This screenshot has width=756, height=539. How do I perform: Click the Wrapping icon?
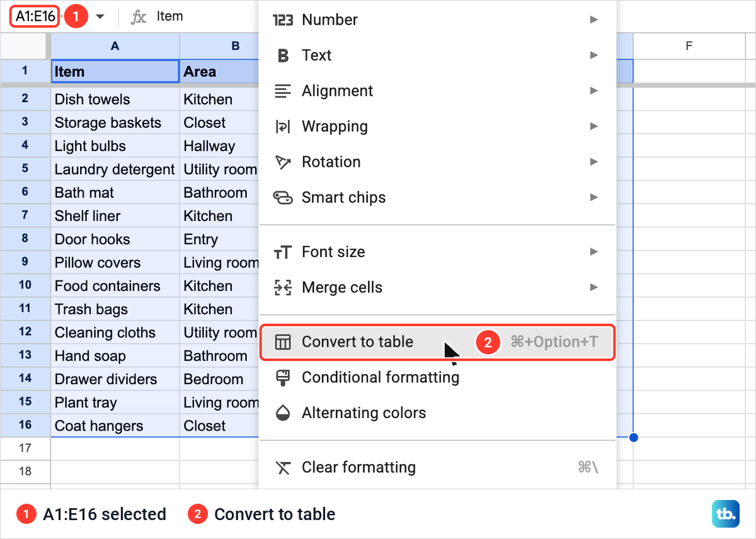[283, 127]
